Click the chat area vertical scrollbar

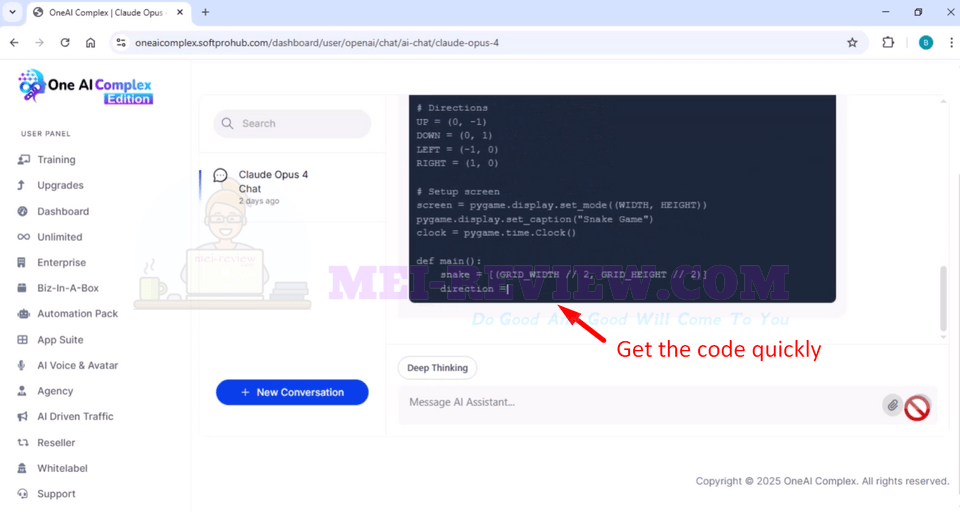942,298
